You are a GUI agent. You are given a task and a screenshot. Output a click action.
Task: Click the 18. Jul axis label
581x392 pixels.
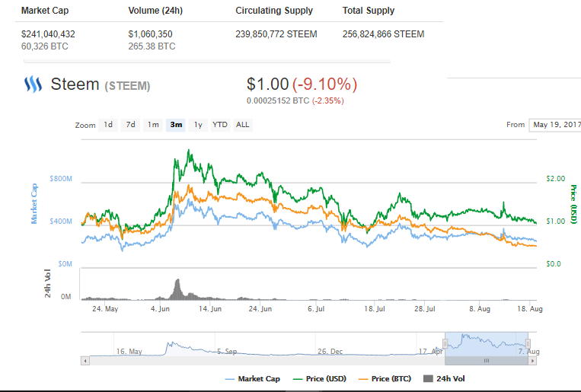[374, 308]
